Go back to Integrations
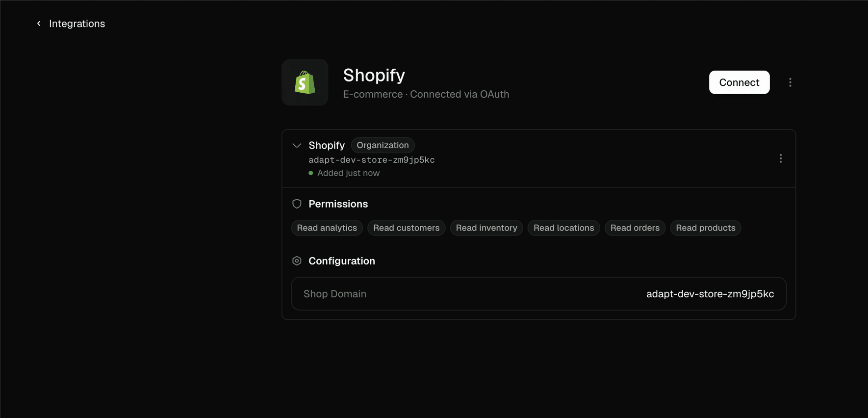This screenshot has width=868, height=418. click(77, 24)
